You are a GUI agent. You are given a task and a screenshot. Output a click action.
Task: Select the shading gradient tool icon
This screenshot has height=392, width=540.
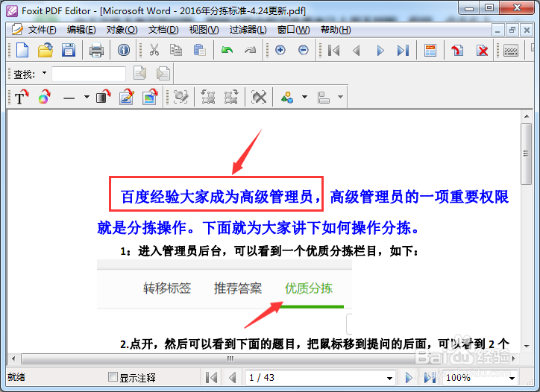(103, 97)
